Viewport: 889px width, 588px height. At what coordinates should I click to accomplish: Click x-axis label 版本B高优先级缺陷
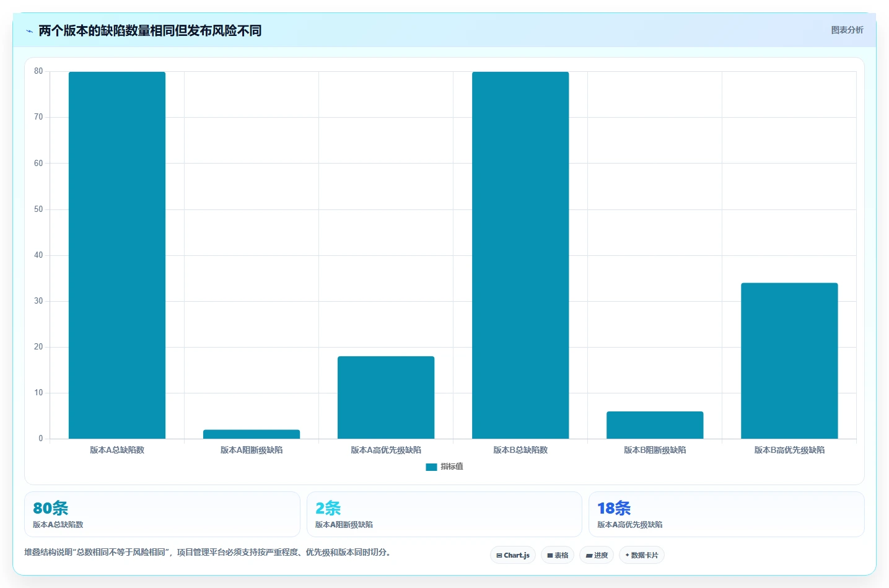tap(789, 450)
